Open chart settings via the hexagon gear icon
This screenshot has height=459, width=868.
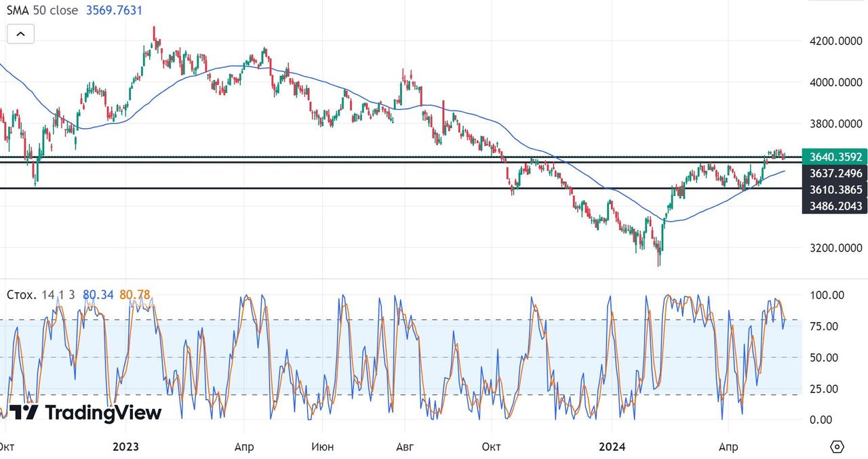(x=837, y=447)
